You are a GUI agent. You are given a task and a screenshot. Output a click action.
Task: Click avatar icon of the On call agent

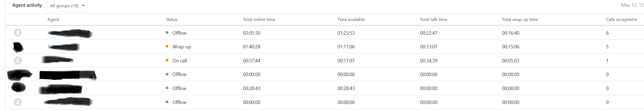(18, 60)
